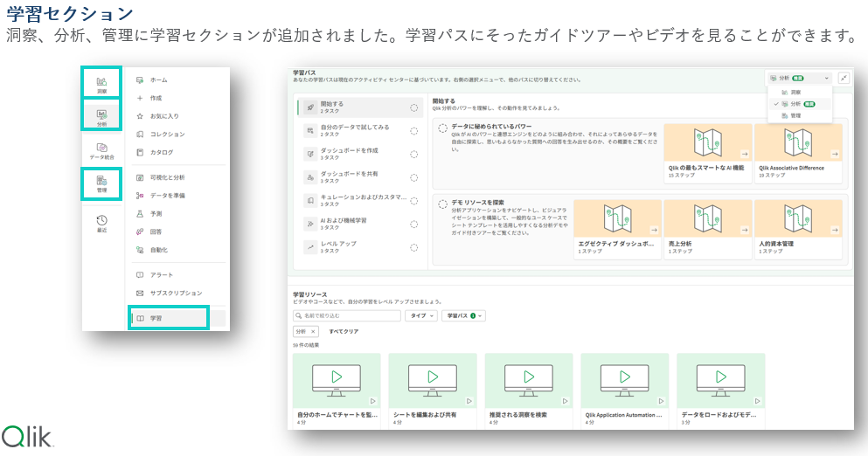Choose 洞察 in the path dropdown list

[x=799, y=93]
